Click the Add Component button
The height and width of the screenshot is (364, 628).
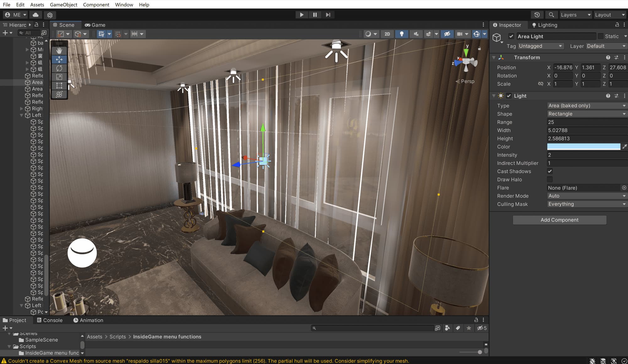(x=560, y=220)
